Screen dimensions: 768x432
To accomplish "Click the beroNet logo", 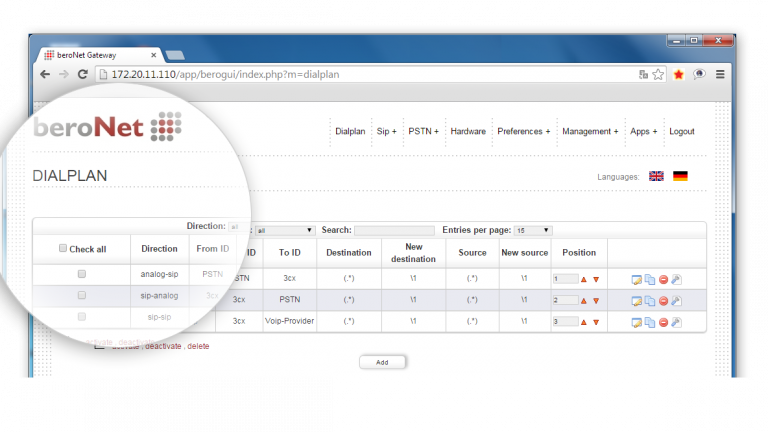I will click(108, 127).
